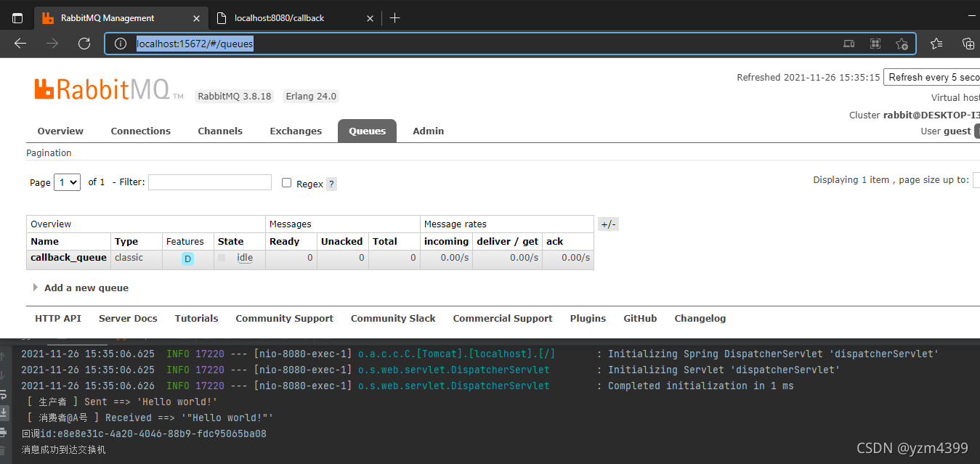
Task: Switch to the Connections tab
Action: coord(140,131)
